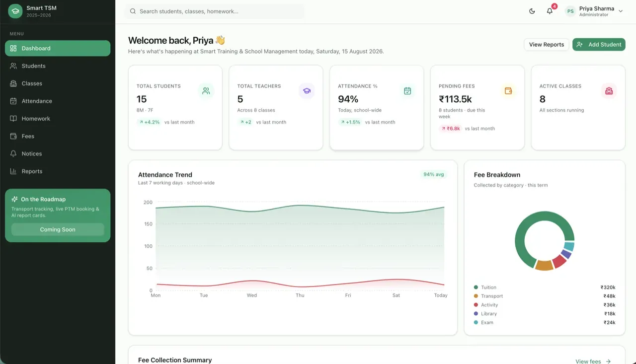Click the Pending Fees wallet icon
Screen dimensions: 636x364
pos(508,91)
